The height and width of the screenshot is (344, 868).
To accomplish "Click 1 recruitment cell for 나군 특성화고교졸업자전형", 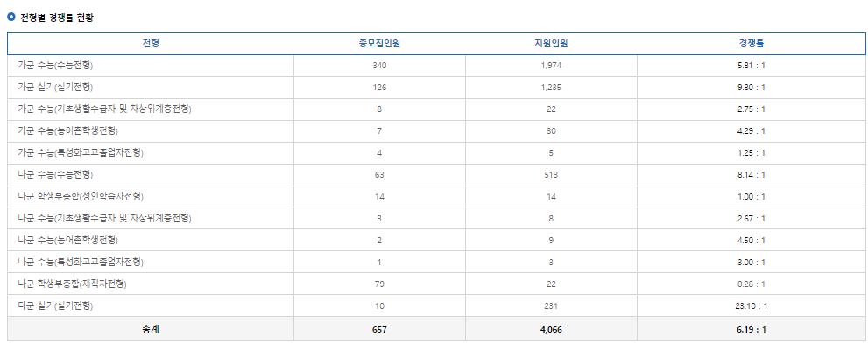I will coord(379,262).
